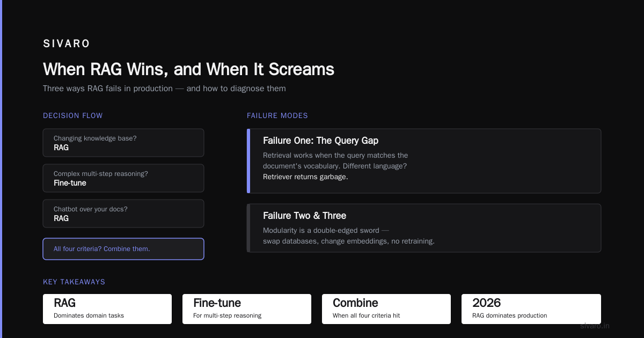The height and width of the screenshot is (338, 644).
Task: Click the Combine takeaway card
Action: (x=386, y=309)
